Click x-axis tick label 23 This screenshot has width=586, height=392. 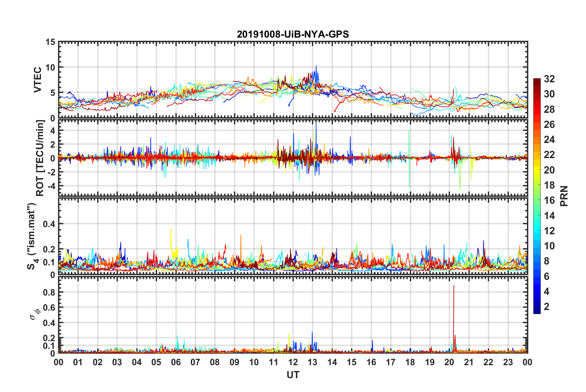508,362
